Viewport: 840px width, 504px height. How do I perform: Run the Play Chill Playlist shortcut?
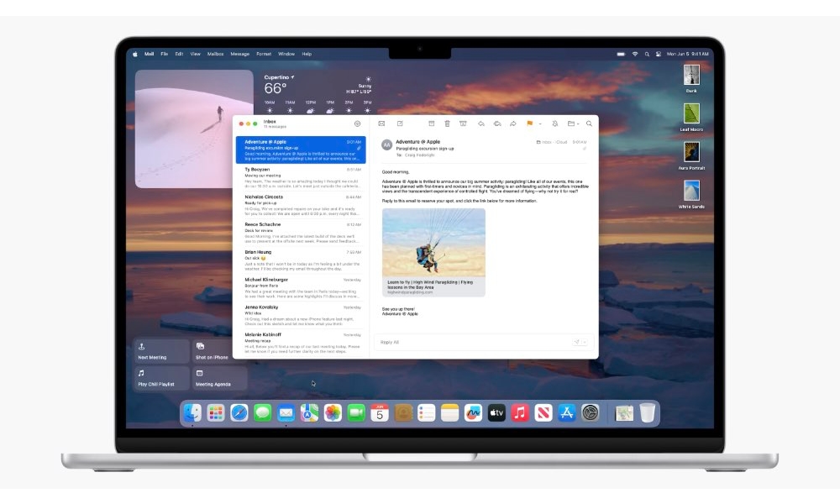(x=161, y=378)
